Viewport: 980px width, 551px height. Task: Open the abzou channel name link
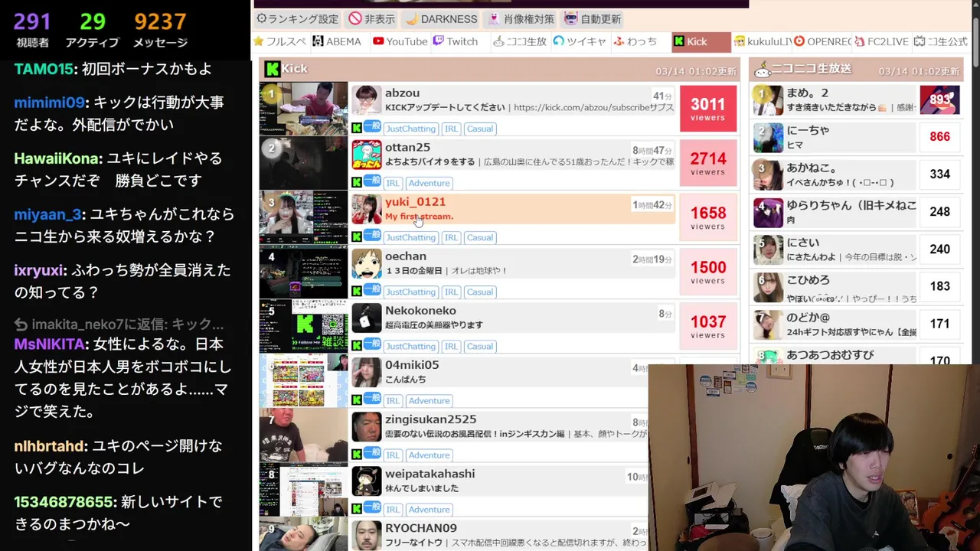coord(402,93)
